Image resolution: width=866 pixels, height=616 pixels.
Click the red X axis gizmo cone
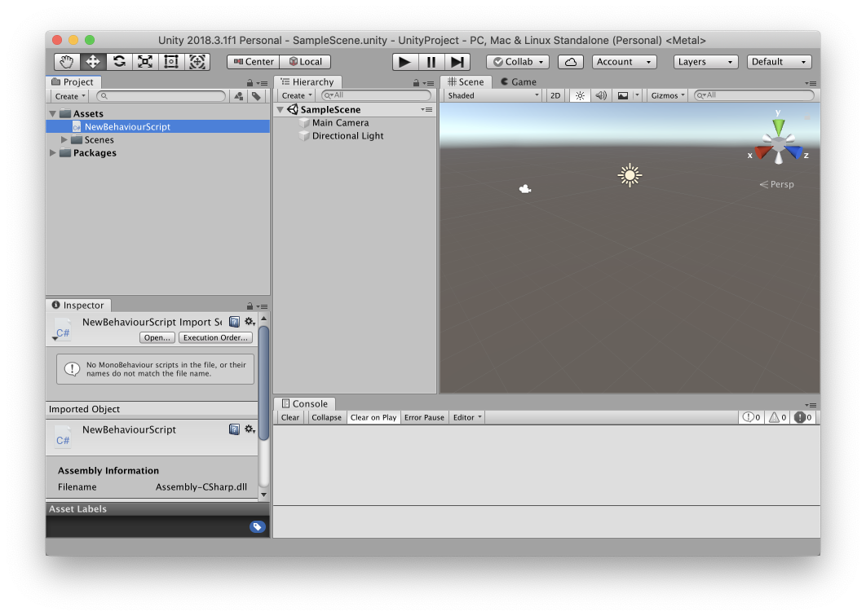[763, 152]
